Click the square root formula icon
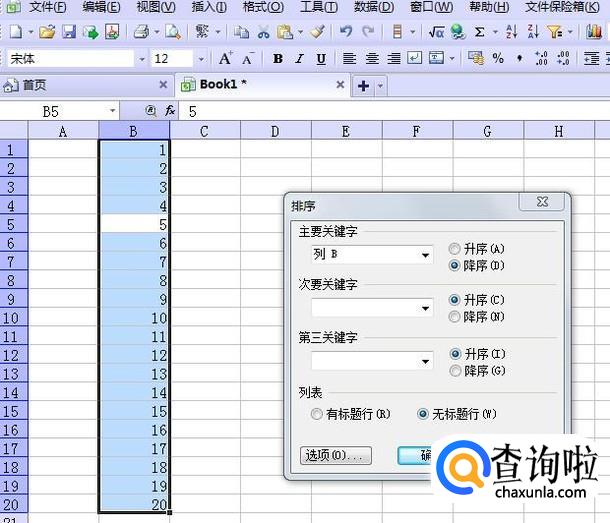This screenshot has width=610, height=523. coord(436,32)
